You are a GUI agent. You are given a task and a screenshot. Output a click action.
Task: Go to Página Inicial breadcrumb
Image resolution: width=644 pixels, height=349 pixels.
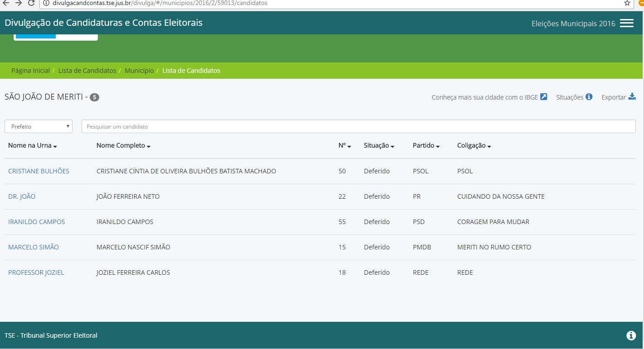click(x=30, y=71)
